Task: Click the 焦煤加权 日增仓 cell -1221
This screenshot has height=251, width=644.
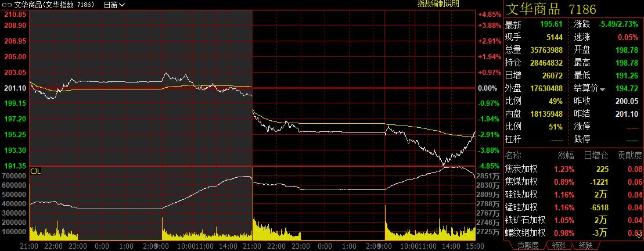Action: [600, 182]
